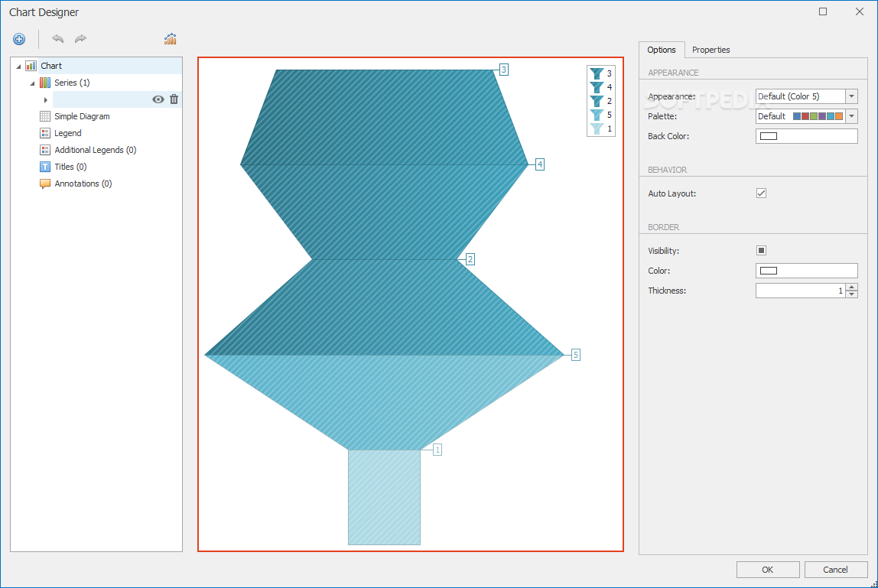Image resolution: width=878 pixels, height=588 pixels.
Task: Click the Default palette color strip
Action: pyautogui.click(x=818, y=116)
